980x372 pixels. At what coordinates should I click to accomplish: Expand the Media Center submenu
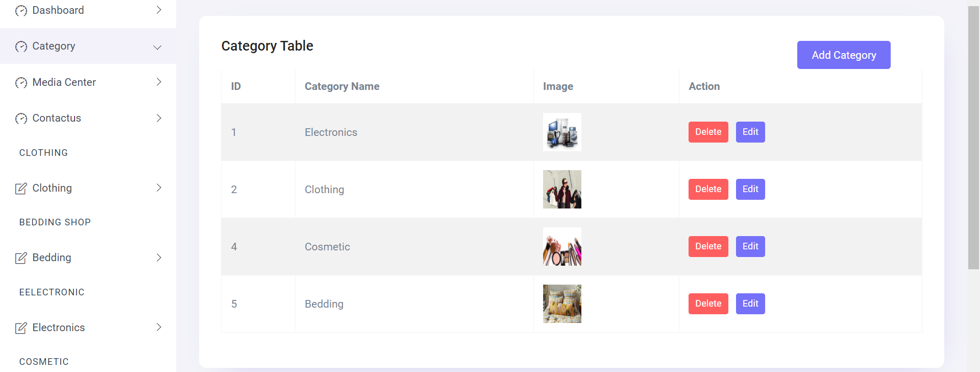point(159,82)
